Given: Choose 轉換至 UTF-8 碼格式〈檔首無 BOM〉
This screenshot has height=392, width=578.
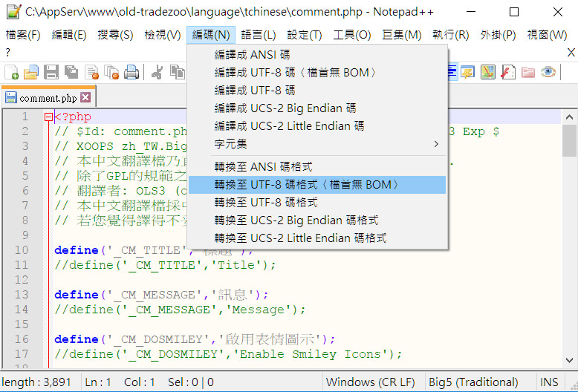Looking at the screenshot, I should tap(317, 185).
